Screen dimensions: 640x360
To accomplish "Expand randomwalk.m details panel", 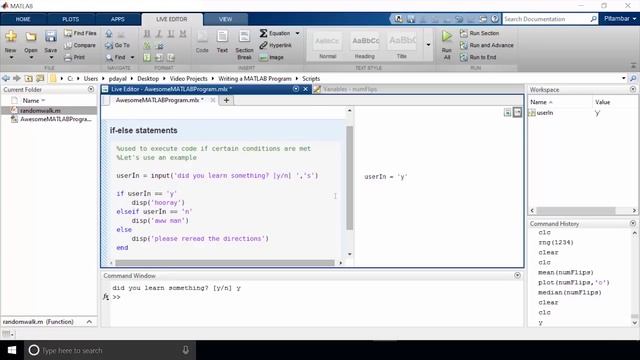I will (89, 322).
